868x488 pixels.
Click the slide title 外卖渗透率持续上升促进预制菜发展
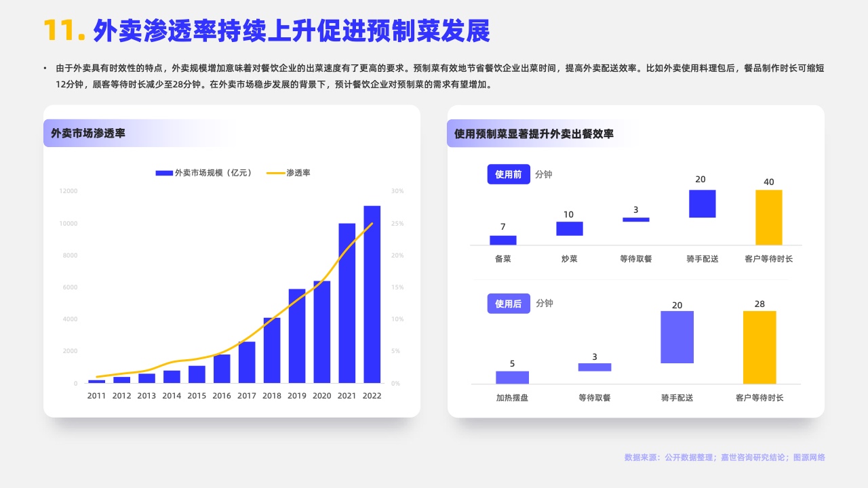291,31
